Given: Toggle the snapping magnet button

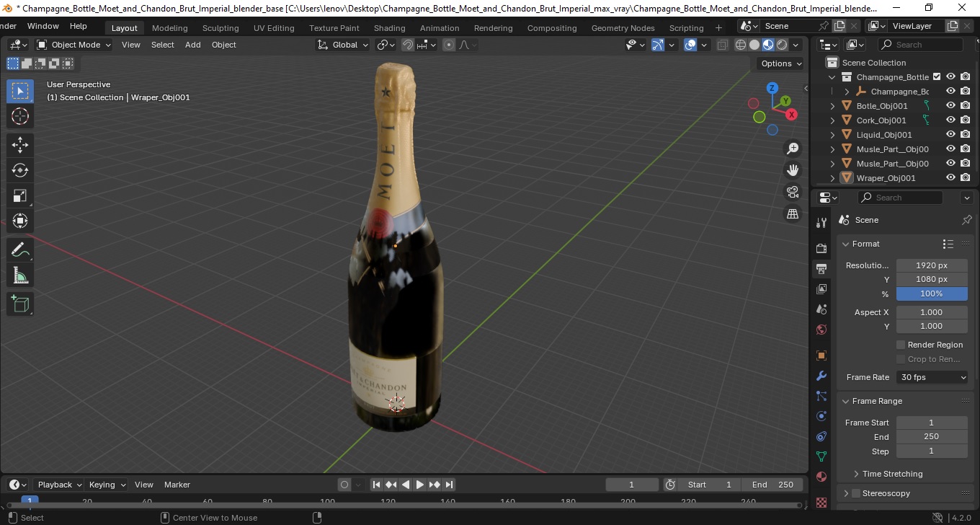Looking at the screenshot, I should pos(408,45).
